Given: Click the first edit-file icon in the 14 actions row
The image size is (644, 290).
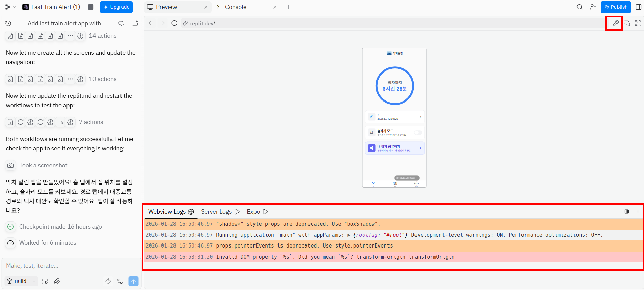Looking at the screenshot, I should click(10, 36).
